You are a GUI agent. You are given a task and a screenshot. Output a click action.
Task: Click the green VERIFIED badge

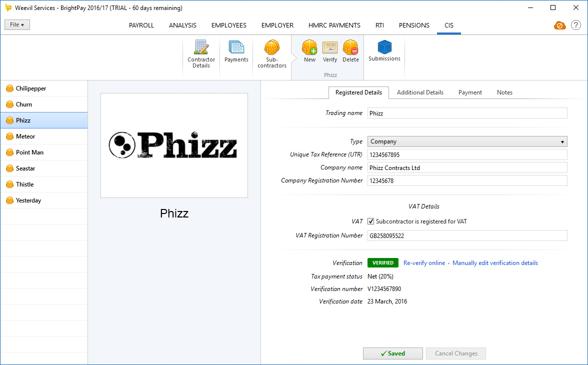point(383,263)
